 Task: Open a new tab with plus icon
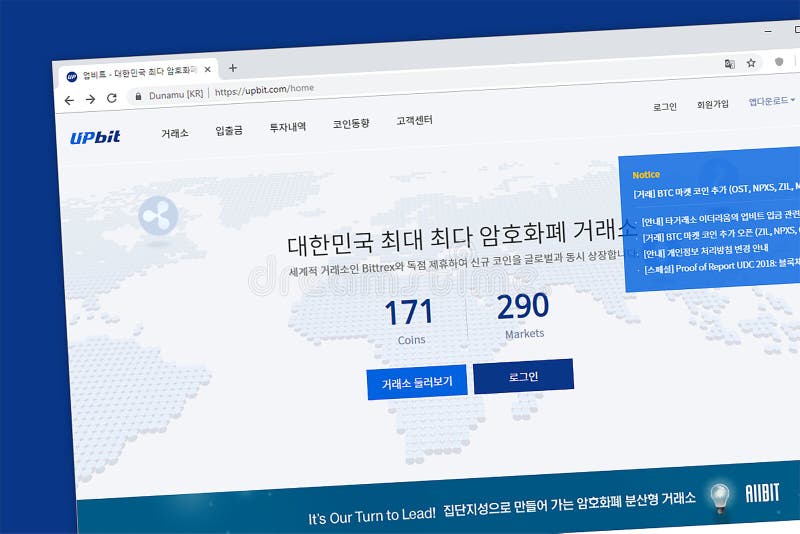pyautogui.click(x=233, y=68)
